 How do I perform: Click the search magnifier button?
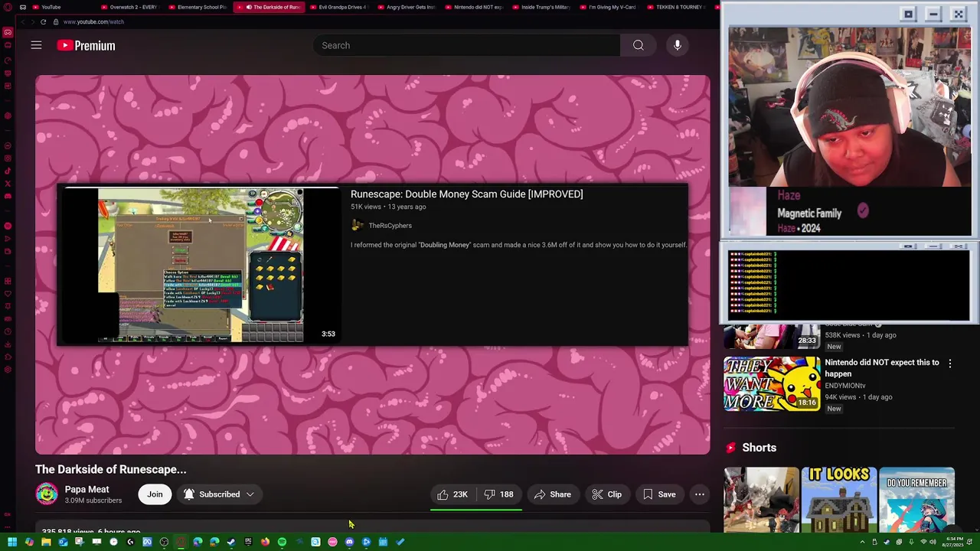638,45
